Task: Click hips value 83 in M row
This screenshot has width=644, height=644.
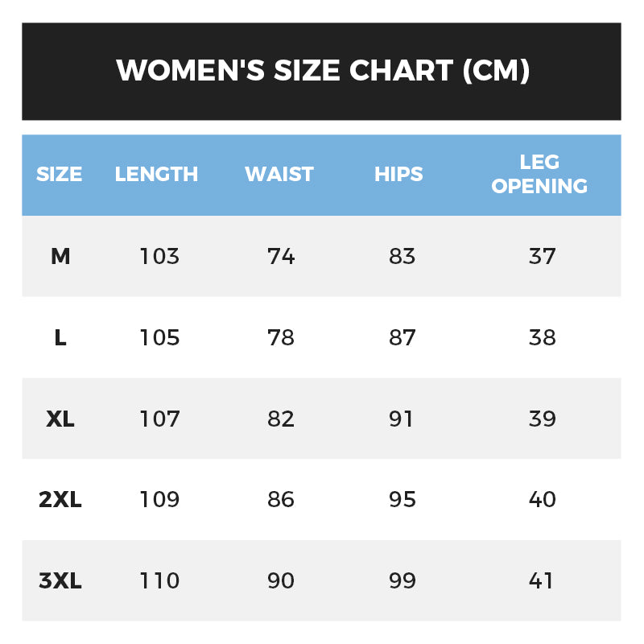Action: 402,257
